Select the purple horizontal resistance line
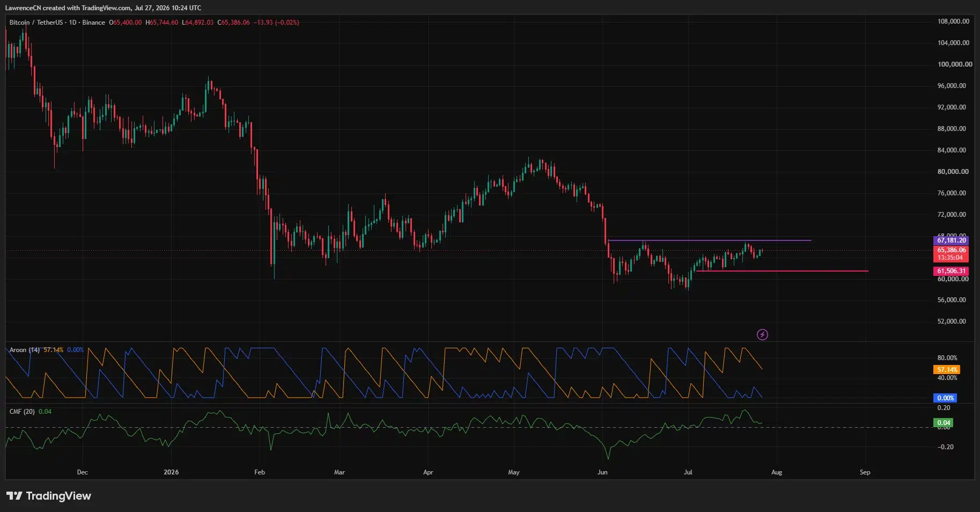Screen dimensions: 980x512 tap(709, 240)
